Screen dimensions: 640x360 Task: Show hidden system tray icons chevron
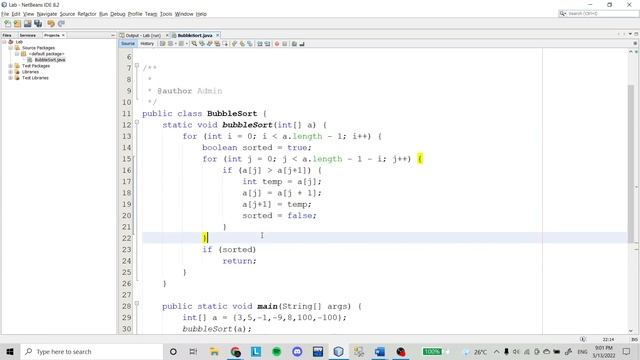point(496,351)
